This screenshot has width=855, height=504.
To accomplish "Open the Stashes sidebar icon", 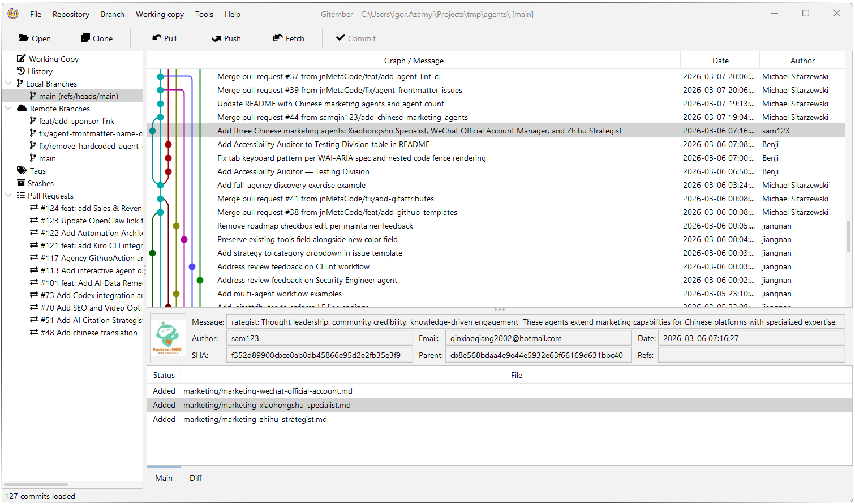I will (20, 183).
